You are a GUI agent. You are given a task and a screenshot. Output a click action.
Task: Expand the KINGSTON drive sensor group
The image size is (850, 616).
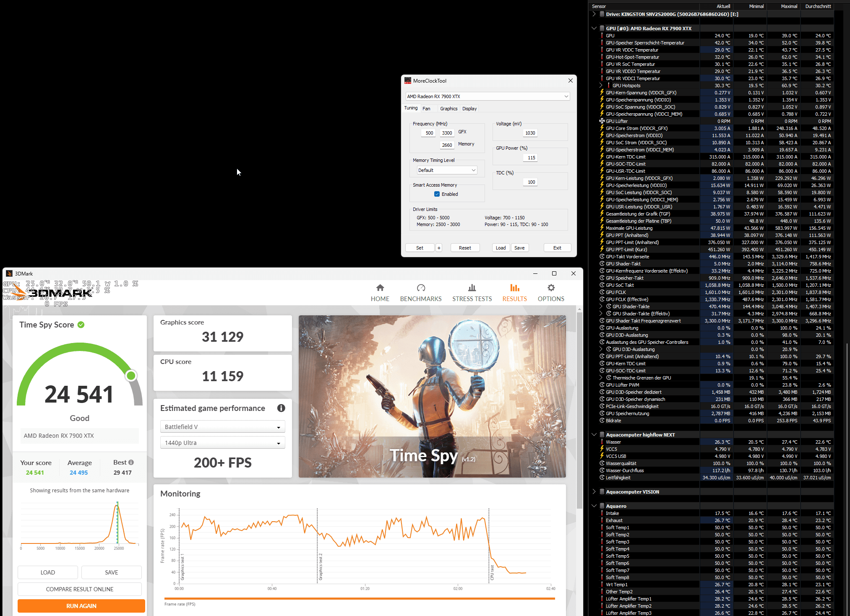pos(594,14)
